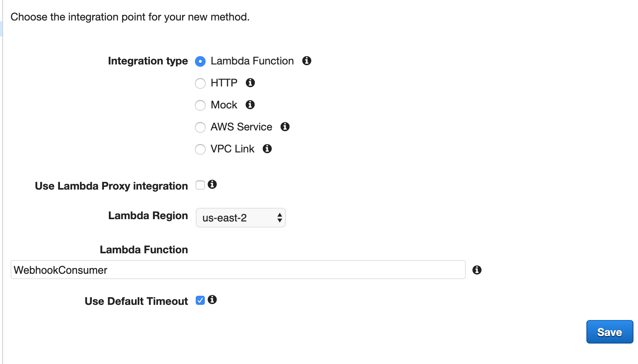Click the VPC Link label text
The height and width of the screenshot is (364, 638).
point(232,149)
